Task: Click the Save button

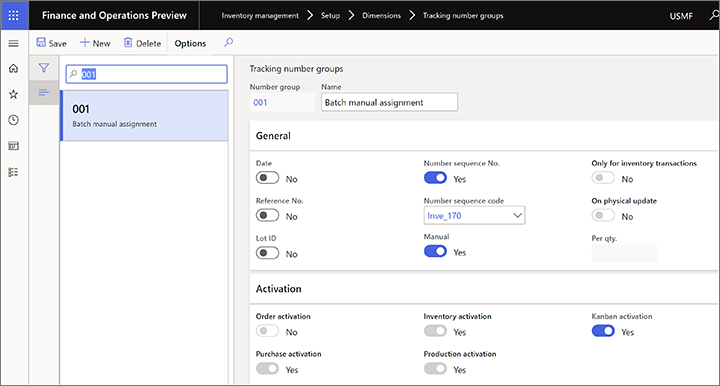Action: [x=51, y=43]
